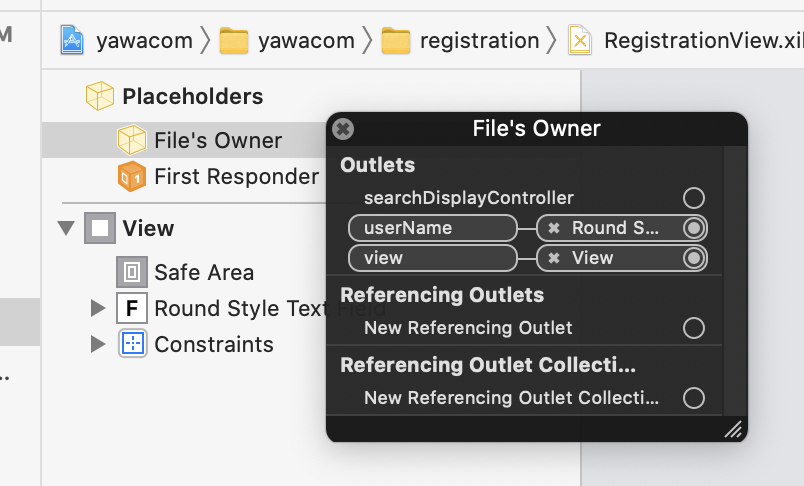This screenshot has height=486, width=804.
Task: Click the yawacom project icon in breadcrumb
Action: coord(72,40)
